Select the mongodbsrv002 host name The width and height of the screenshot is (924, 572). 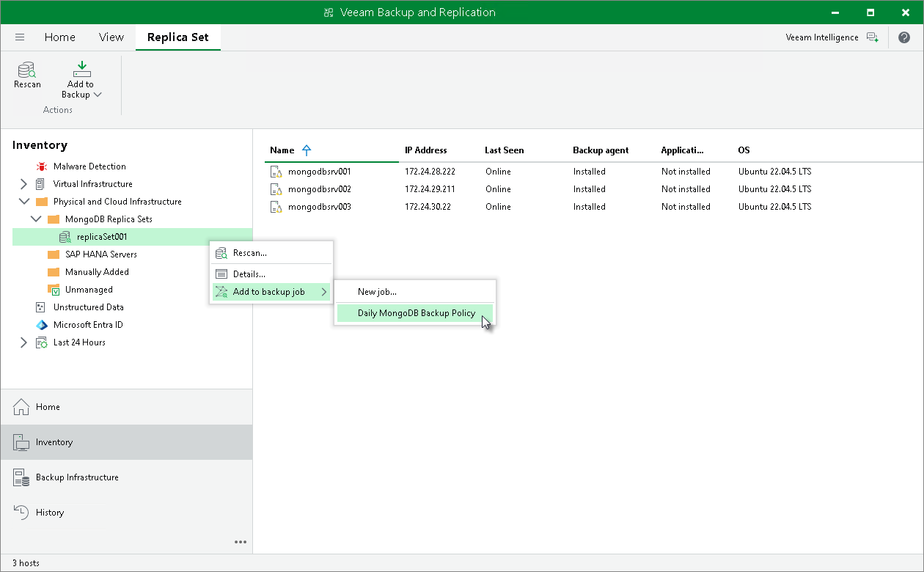[x=320, y=189]
